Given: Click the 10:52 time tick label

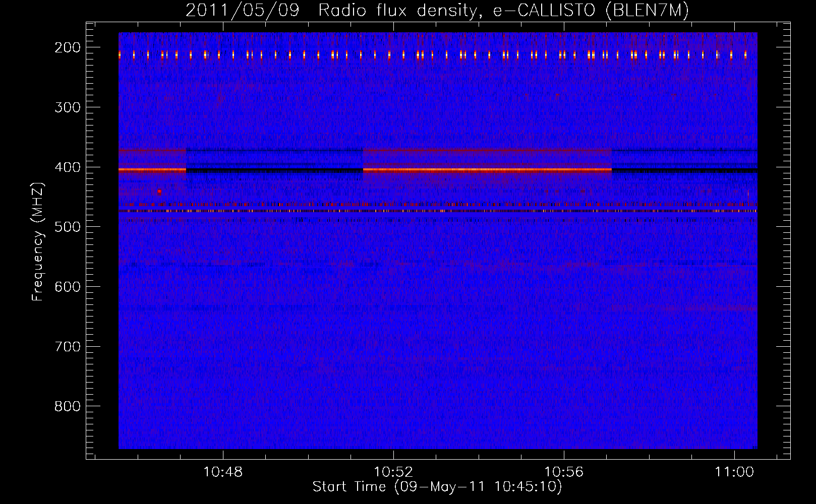Looking at the screenshot, I should 393,472.
